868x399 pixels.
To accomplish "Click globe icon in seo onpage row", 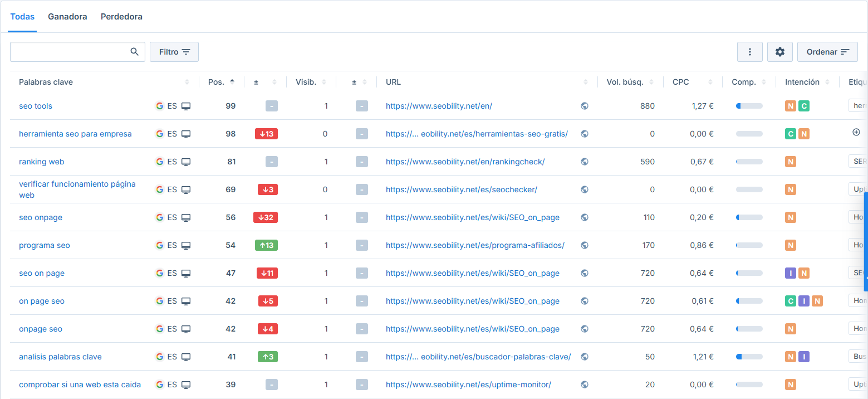I will (x=585, y=217).
